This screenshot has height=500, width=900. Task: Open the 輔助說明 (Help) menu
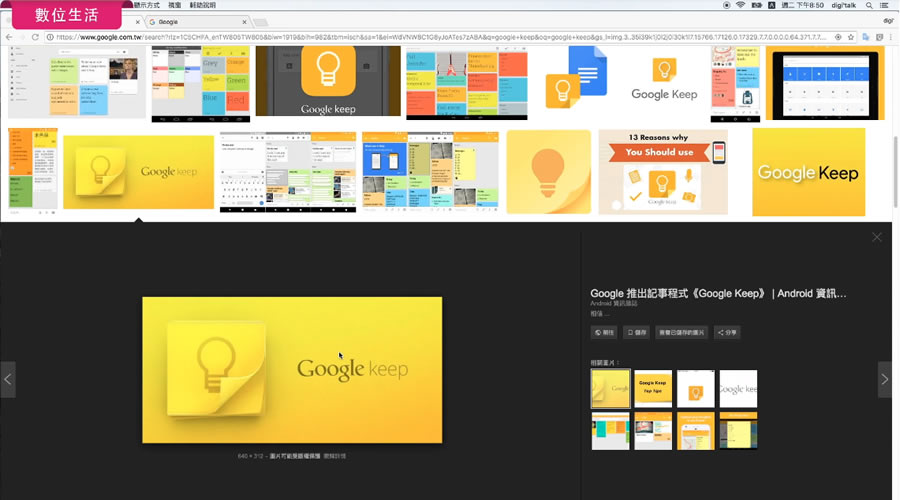click(210, 6)
